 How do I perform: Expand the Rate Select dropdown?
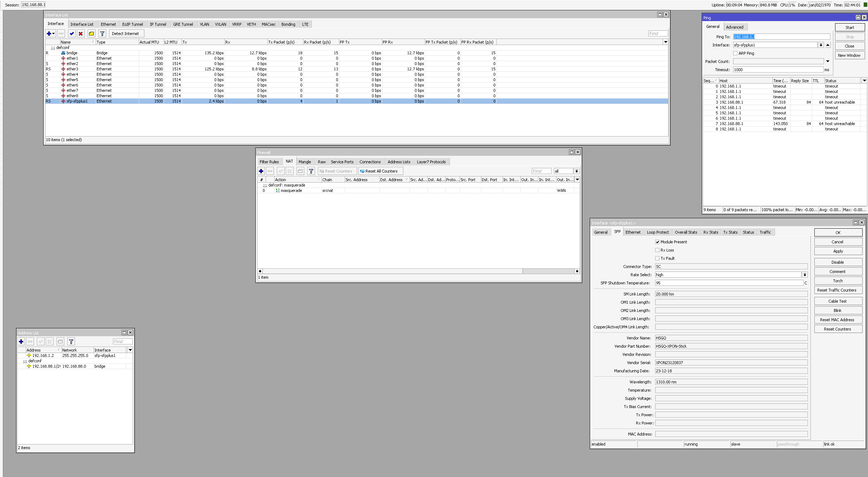[x=805, y=275]
